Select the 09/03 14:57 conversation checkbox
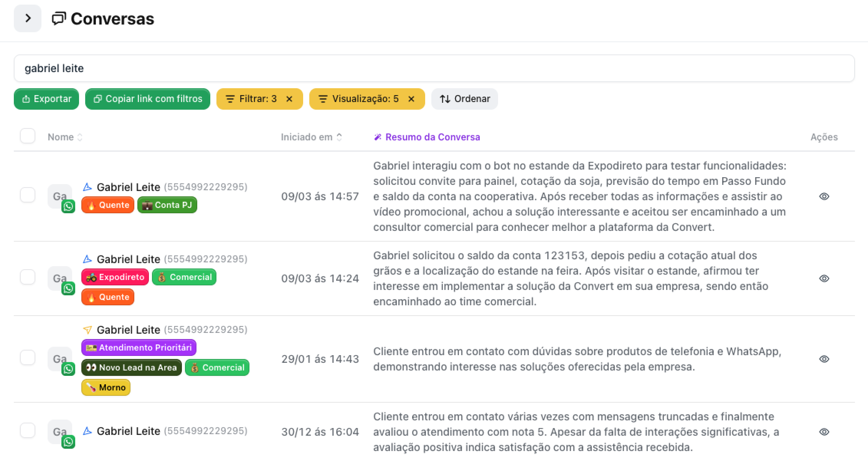 (28, 195)
